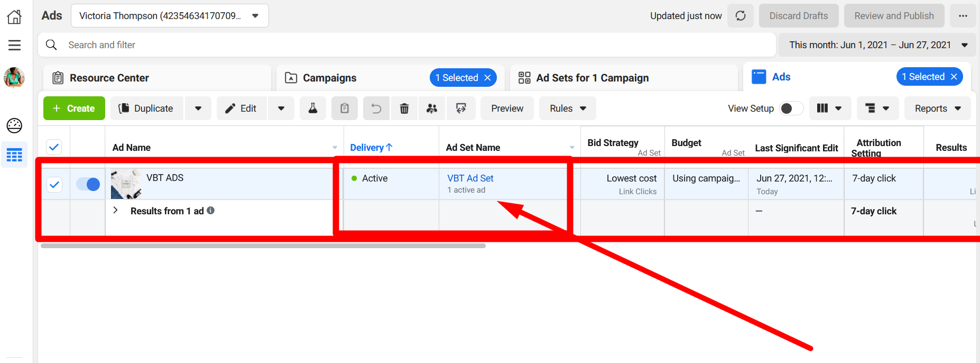Click the audience people icon in toolbar

pyautogui.click(x=432, y=108)
